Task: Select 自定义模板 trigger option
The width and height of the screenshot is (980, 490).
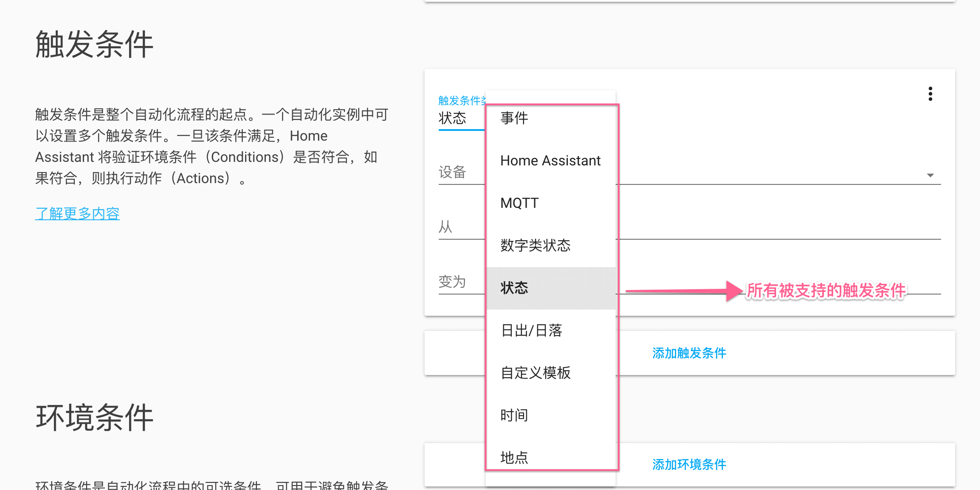Action: click(x=535, y=373)
